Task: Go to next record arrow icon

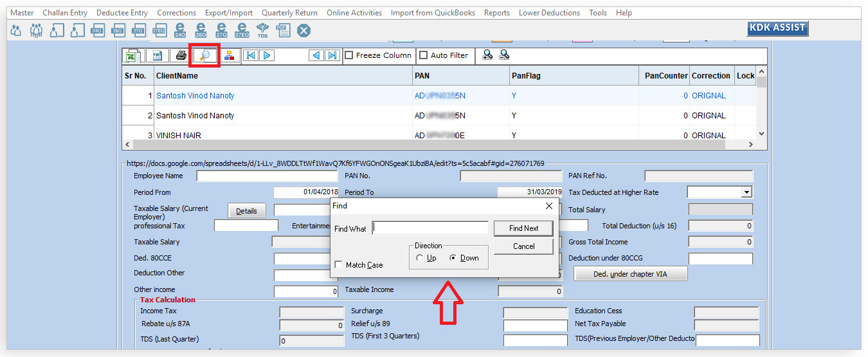Action: pyautogui.click(x=266, y=55)
